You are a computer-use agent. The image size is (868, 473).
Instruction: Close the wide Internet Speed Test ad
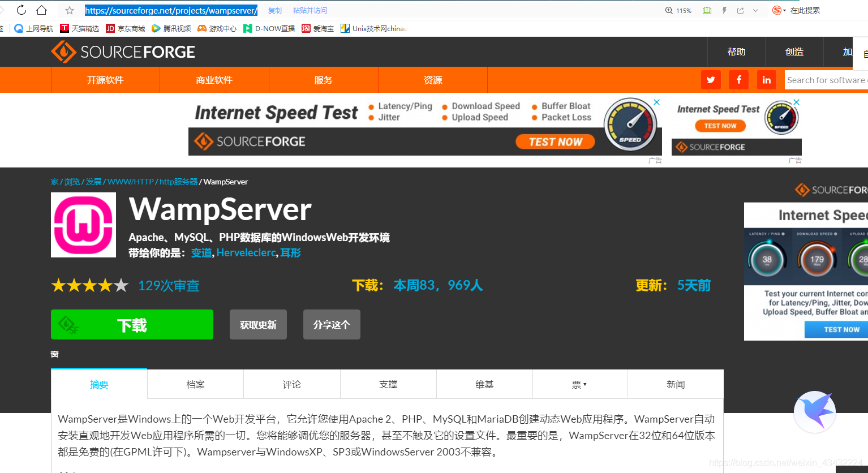click(x=657, y=102)
